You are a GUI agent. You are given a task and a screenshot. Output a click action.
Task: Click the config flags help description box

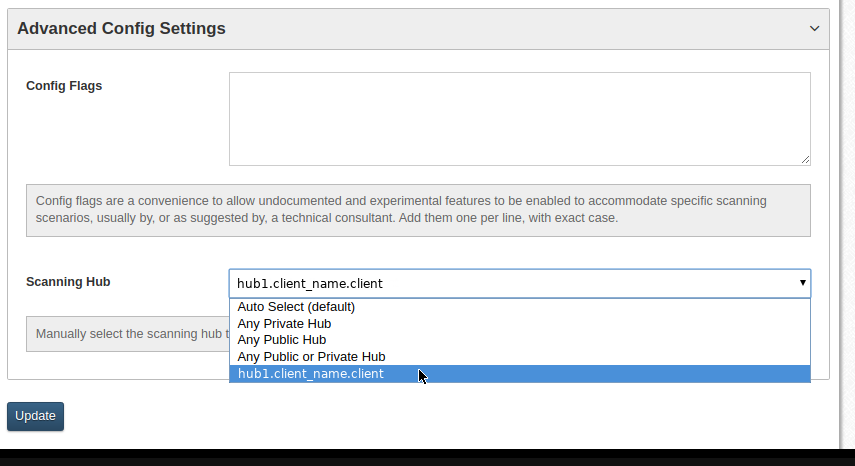point(418,210)
